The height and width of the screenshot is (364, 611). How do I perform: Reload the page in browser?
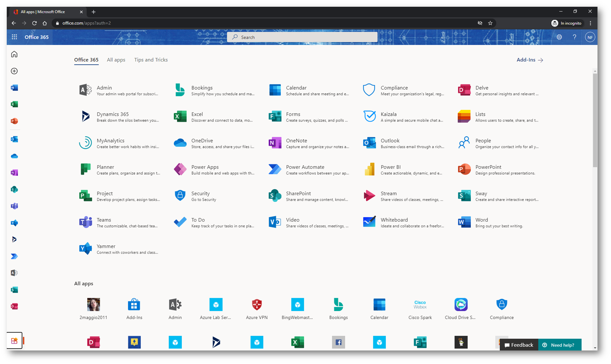[x=34, y=23]
